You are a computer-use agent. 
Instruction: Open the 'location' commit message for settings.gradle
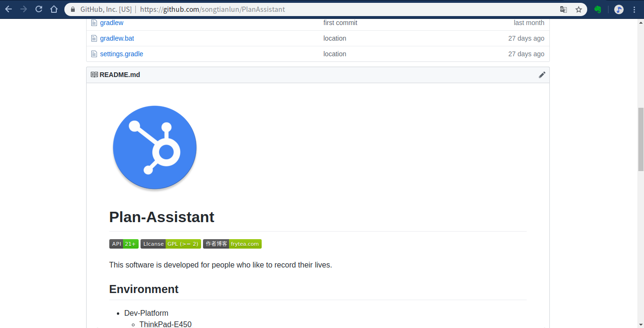coord(335,54)
